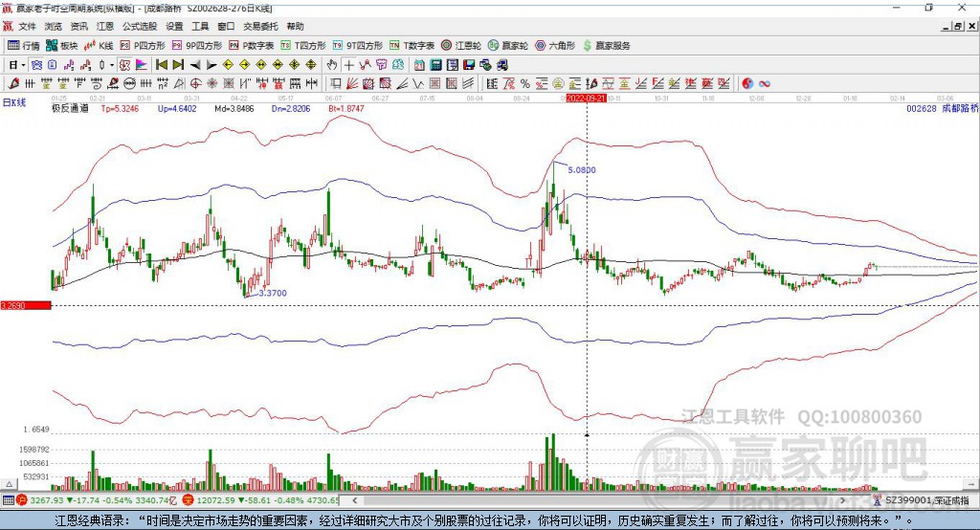Click the Md=3.8486 indicator value
The width and height of the screenshot is (980, 530).
(x=234, y=109)
